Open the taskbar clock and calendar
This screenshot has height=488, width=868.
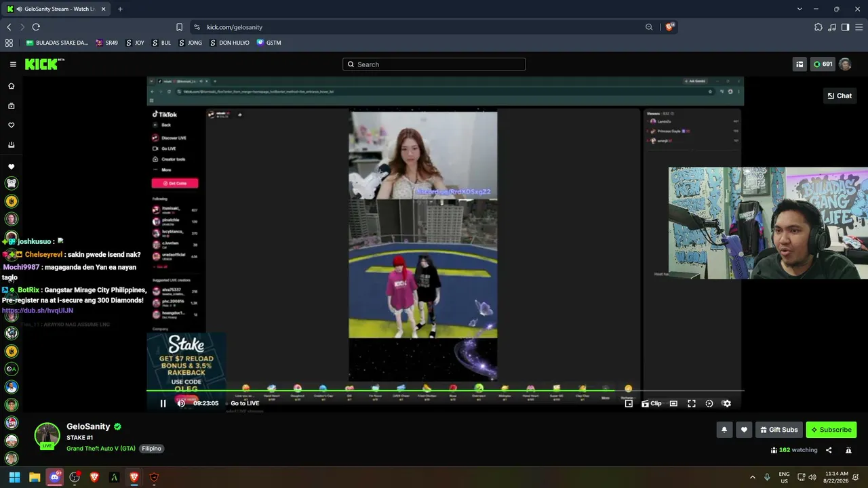coord(837,477)
